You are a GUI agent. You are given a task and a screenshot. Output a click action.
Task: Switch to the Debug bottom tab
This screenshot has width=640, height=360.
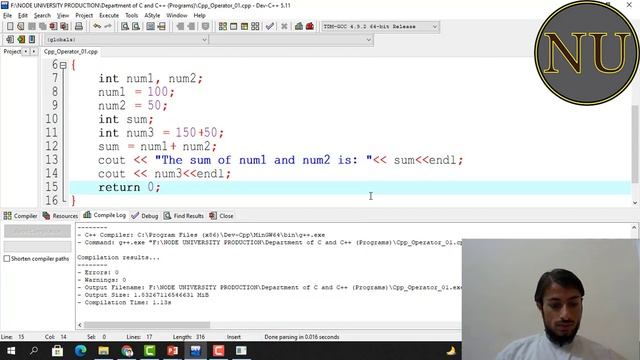(144, 216)
